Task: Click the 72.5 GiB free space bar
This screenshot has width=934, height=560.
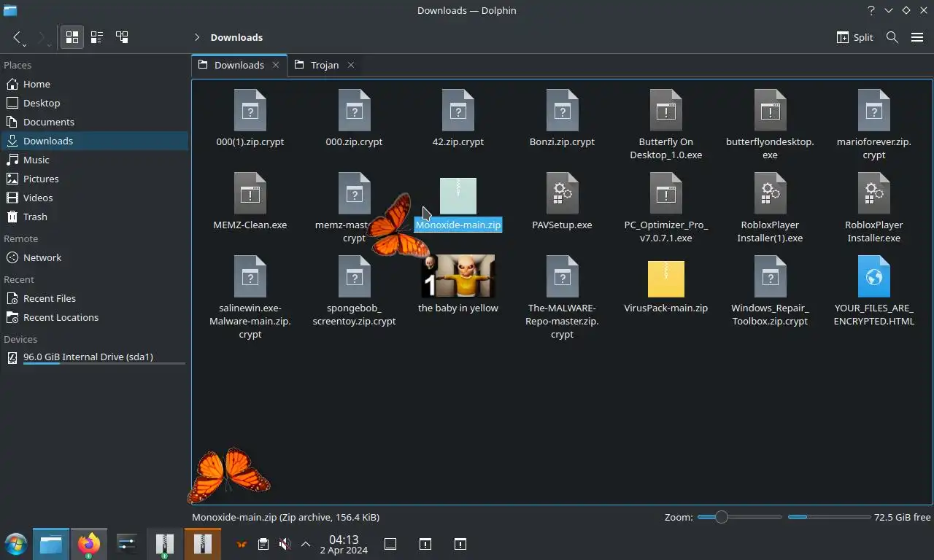Action: [829, 517]
